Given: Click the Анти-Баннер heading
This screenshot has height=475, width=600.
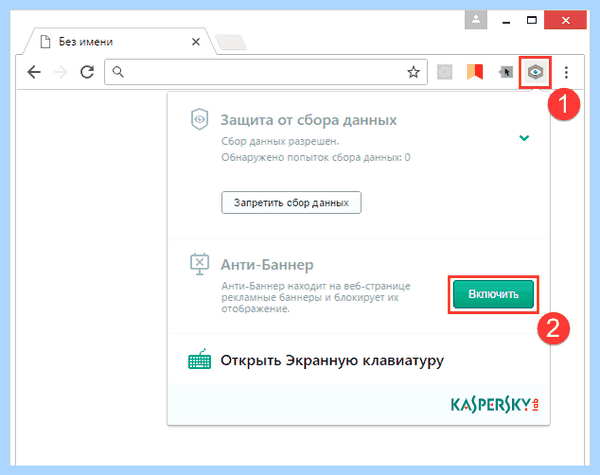Looking at the screenshot, I should click(267, 264).
